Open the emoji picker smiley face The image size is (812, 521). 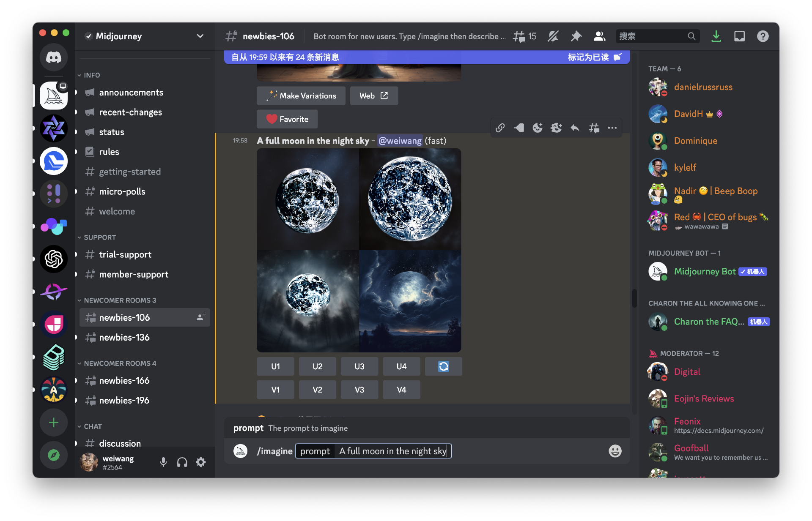click(615, 451)
